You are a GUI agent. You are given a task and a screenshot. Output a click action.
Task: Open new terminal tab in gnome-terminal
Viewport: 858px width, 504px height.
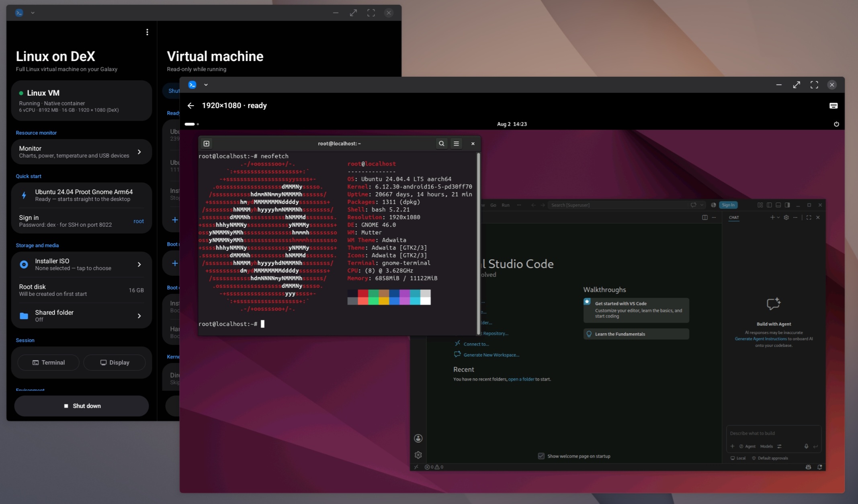[206, 143]
